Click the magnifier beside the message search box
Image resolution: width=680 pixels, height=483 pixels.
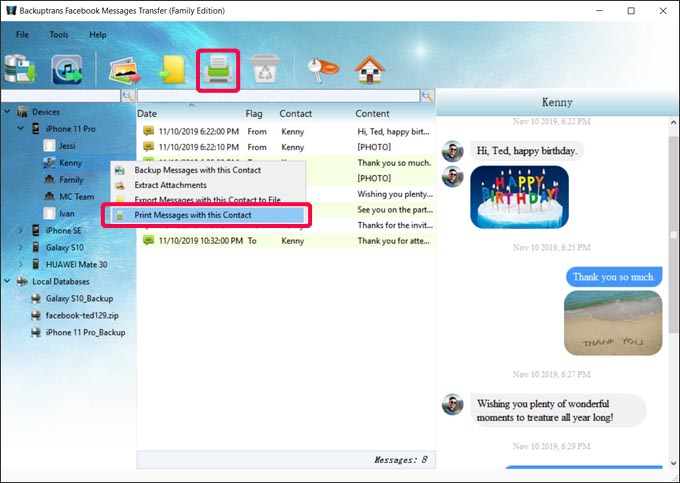pos(427,95)
